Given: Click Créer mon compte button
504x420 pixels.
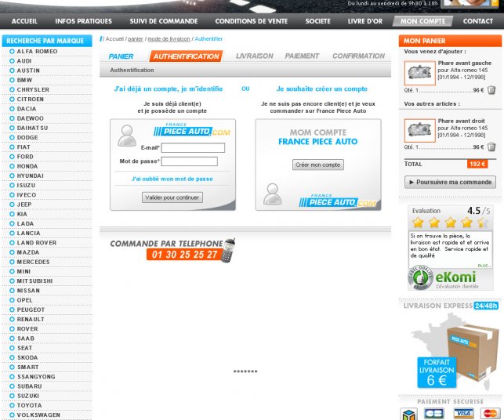Looking at the screenshot, I should coord(318,165).
